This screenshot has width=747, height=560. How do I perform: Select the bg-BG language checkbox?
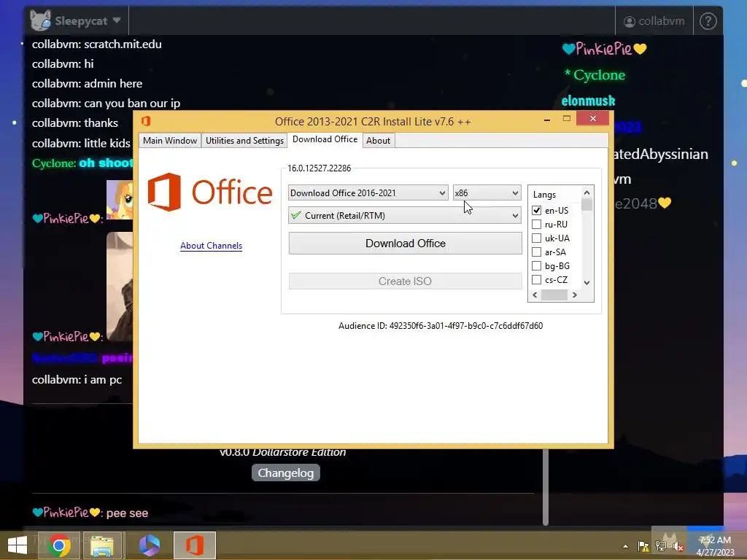coord(536,265)
